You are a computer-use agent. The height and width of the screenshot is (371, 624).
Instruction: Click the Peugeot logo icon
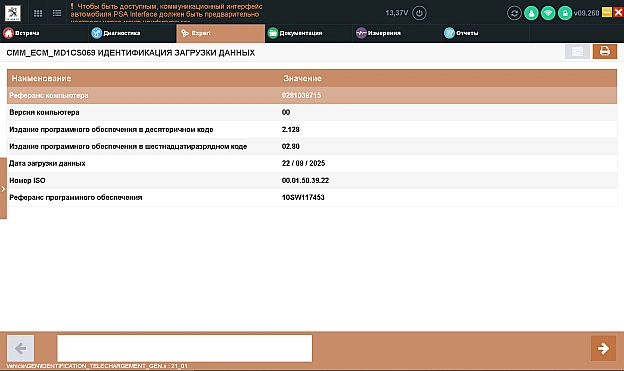[x=13, y=13]
